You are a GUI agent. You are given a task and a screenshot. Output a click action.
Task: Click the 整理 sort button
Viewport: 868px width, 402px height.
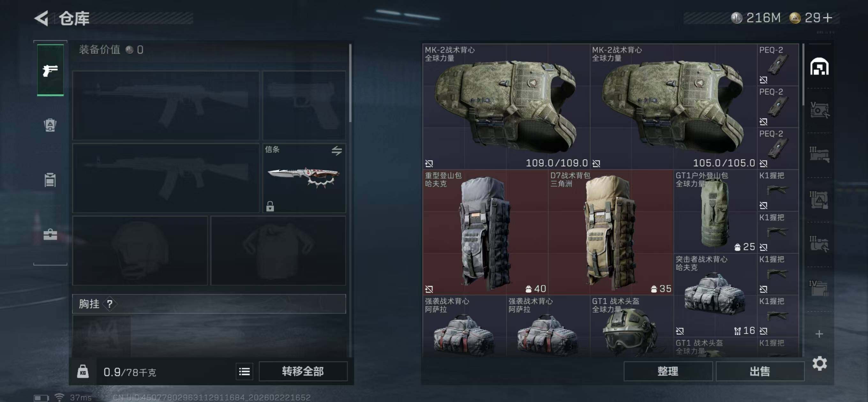click(668, 371)
